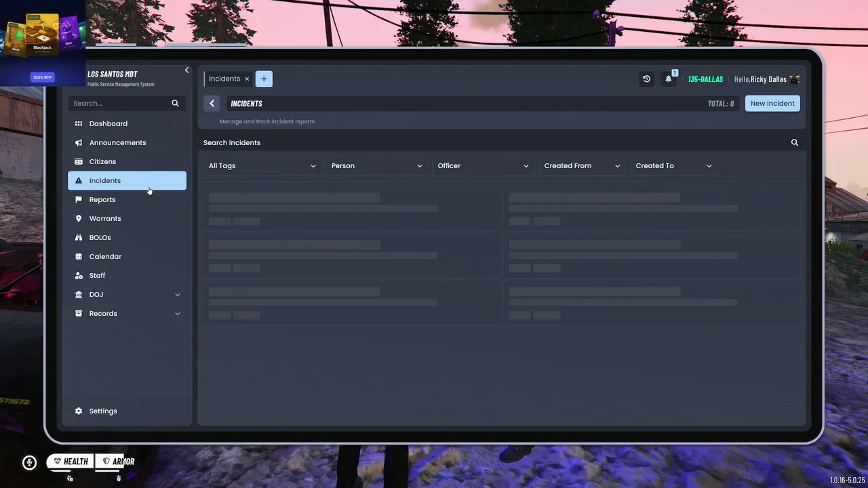Open Settings gear at sidebar bottom
868x488 pixels.
127,411
